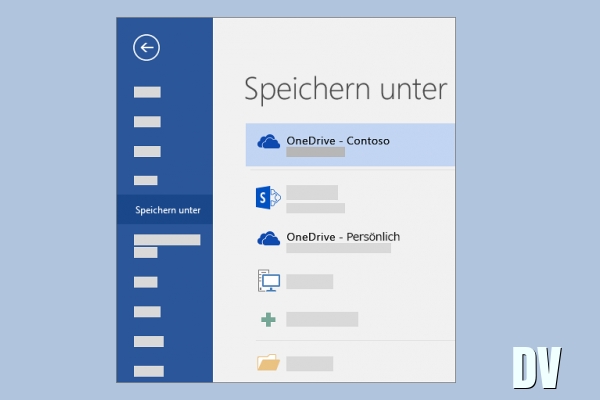Select the first blurred sidebar item under back arrow
The height and width of the screenshot is (400, 600).
click(x=147, y=92)
